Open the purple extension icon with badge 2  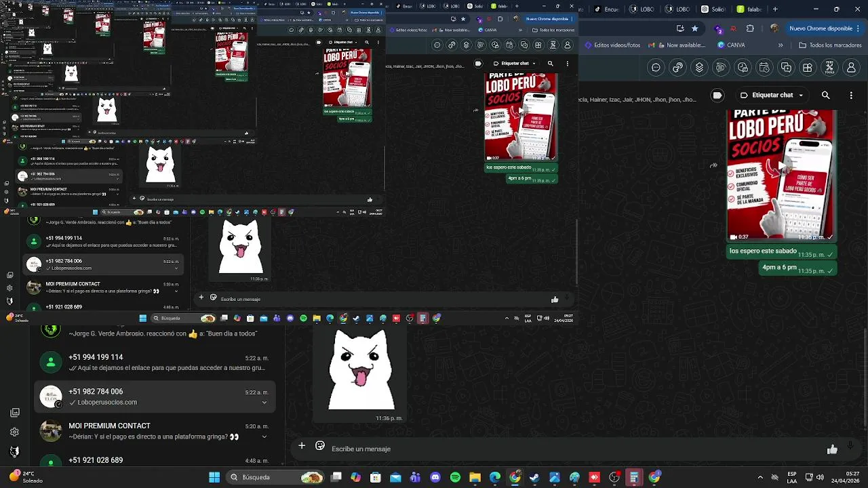click(718, 28)
